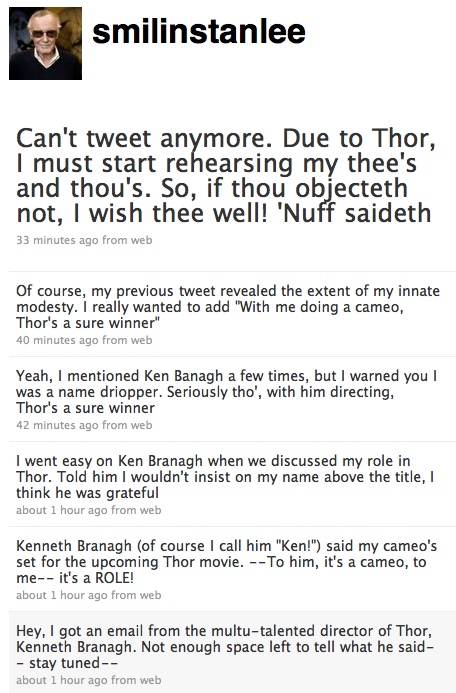The width and height of the screenshot is (456, 693).
Task: Click the smilinstanlee username heading
Action: (199, 32)
